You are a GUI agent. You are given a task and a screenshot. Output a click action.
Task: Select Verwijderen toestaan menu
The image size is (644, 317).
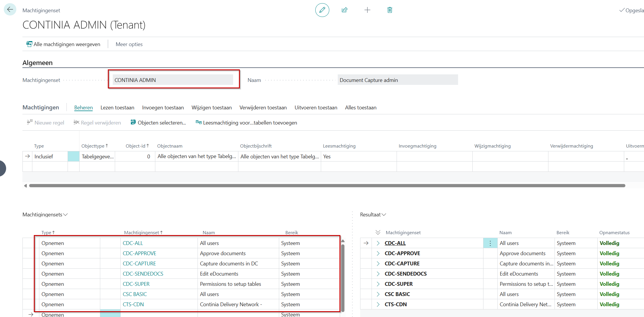263,107
